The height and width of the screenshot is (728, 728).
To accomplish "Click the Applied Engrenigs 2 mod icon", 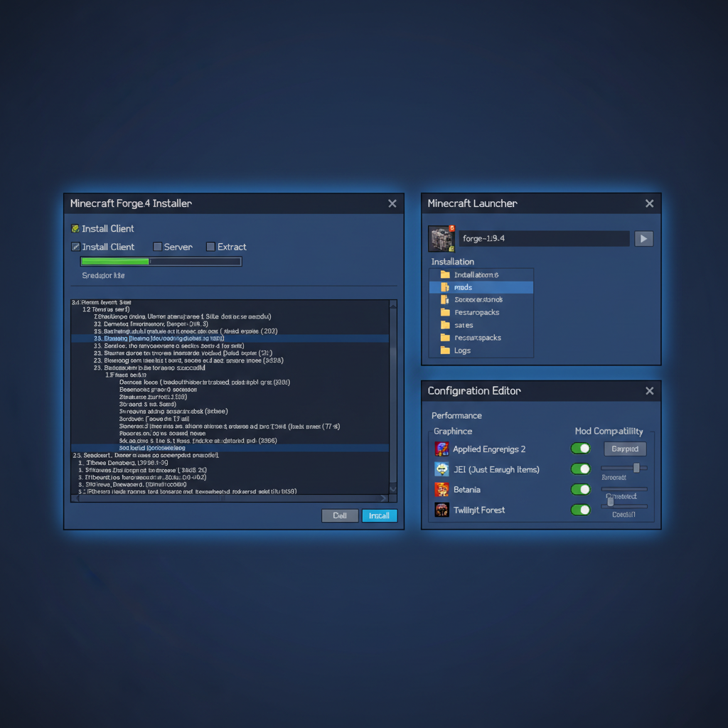I will tap(441, 449).
